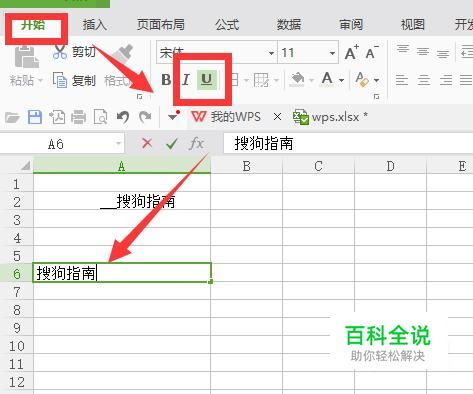Open the clipboard group dialog launcher
The width and height of the screenshot is (473, 394).
pyautogui.click(x=140, y=97)
